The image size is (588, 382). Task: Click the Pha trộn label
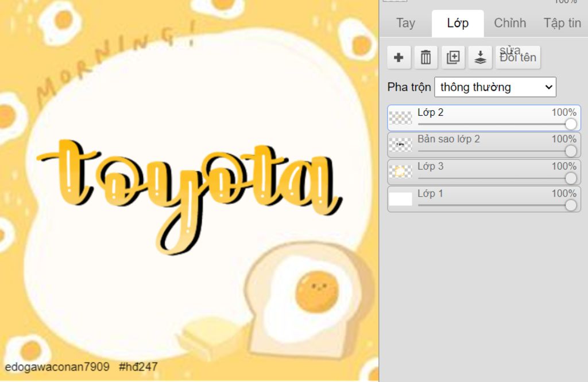[x=409, y=87]
